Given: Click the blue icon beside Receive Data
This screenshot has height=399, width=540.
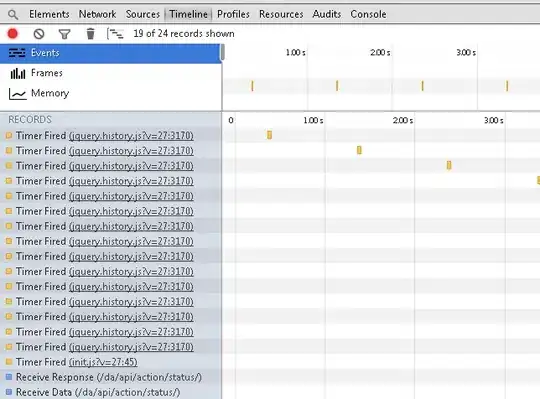Looking at the screenshot, I should click(9, 392).
